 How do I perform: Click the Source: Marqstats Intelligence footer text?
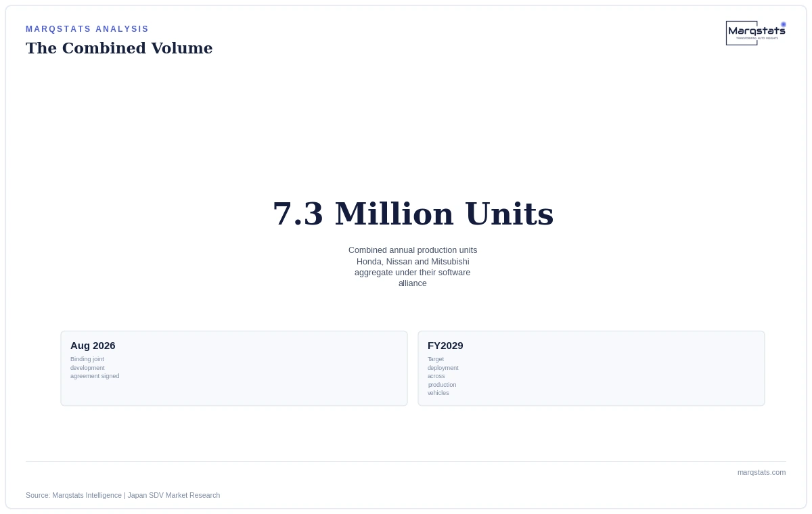(x=74, y=495)
